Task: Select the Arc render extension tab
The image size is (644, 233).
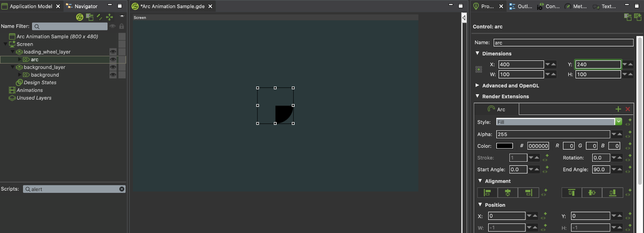Action: tap(496, 109)
